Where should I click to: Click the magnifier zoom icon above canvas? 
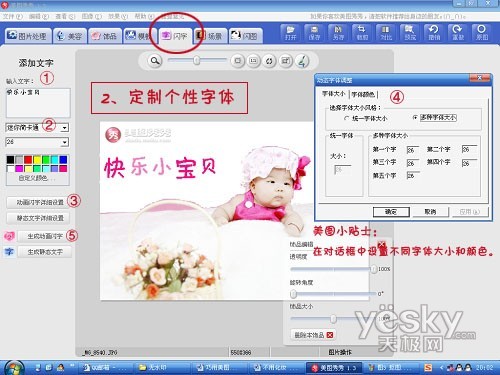coord(155,61)
